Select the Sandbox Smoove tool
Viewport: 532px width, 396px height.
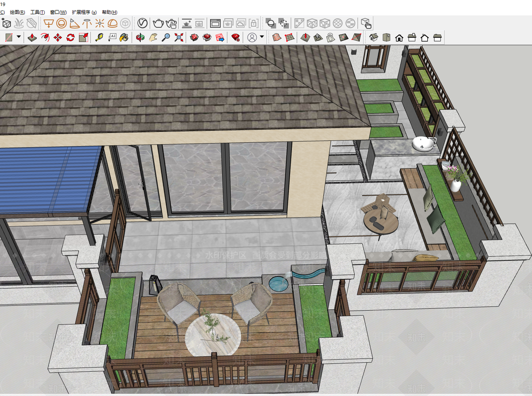[305, 38]
